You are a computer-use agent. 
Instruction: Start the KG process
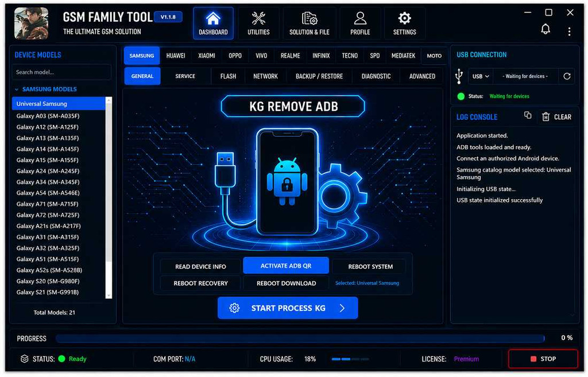288,308
